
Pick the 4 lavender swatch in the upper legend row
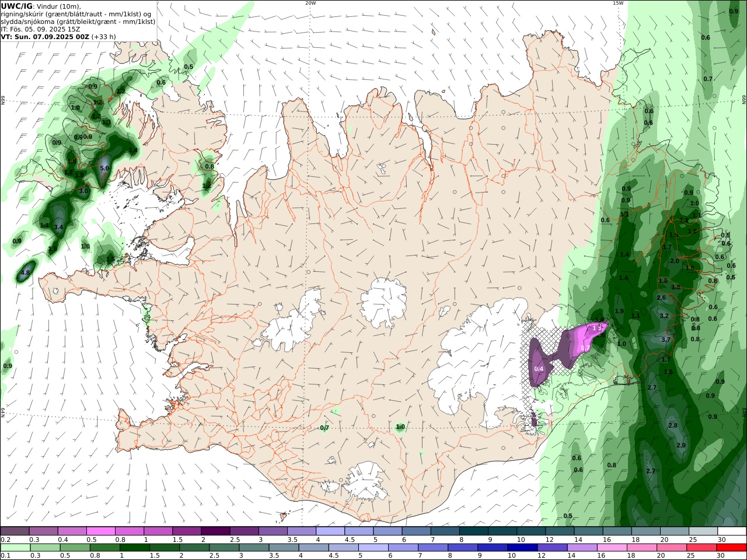click(x=330, y=531)
